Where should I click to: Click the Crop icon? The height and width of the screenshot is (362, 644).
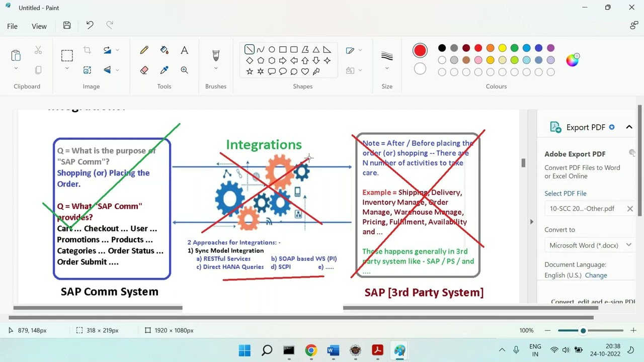pos(87,50)
